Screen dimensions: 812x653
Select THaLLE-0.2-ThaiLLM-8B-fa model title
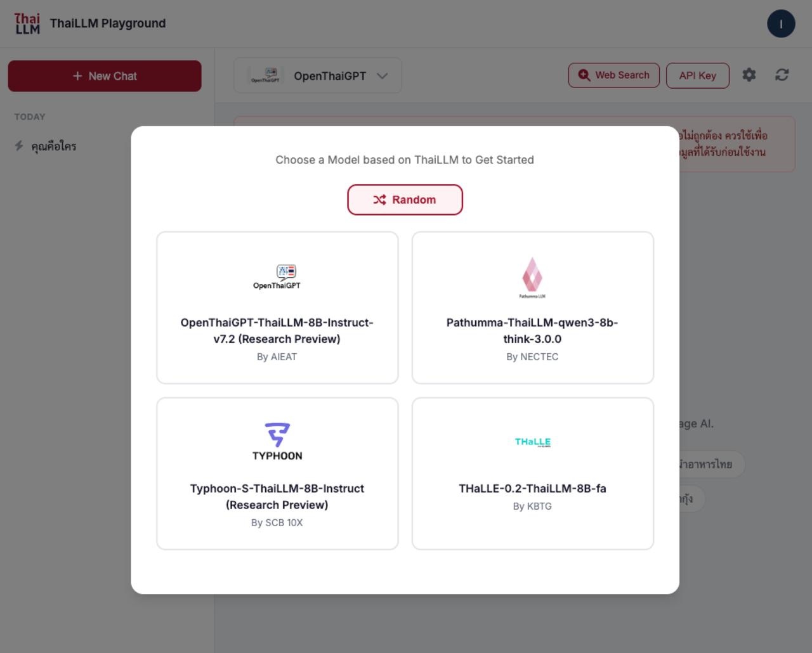coord(532,488)
